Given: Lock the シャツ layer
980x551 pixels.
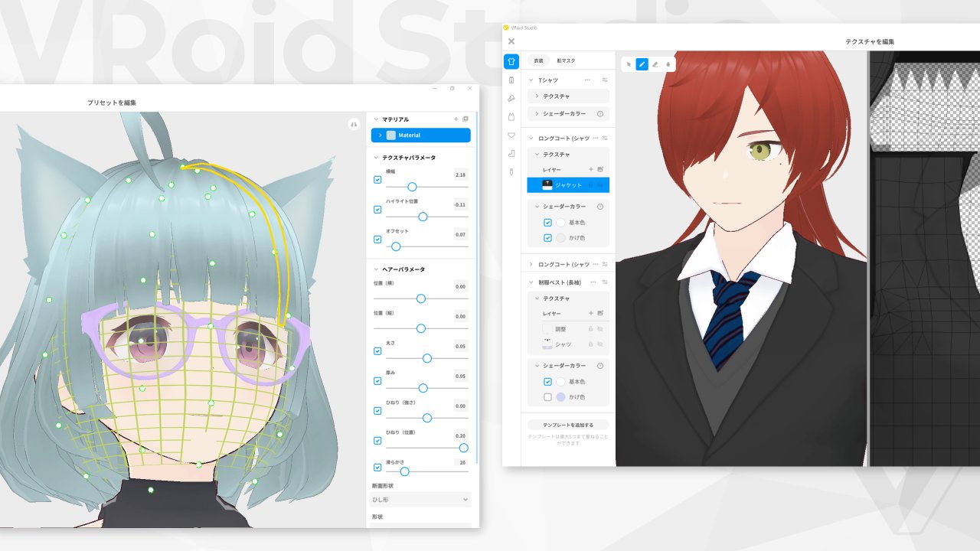Looking at the screenshot, I should [x=590, y=344].
